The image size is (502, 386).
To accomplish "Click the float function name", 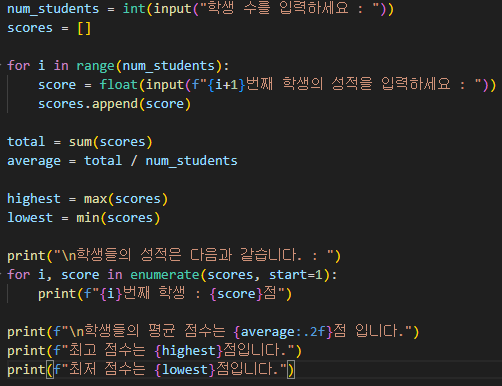I will 119,85.
